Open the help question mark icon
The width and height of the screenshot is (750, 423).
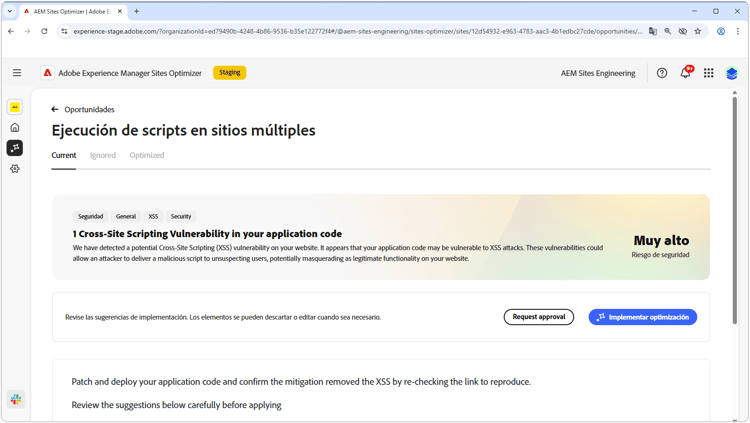(662, 73)
